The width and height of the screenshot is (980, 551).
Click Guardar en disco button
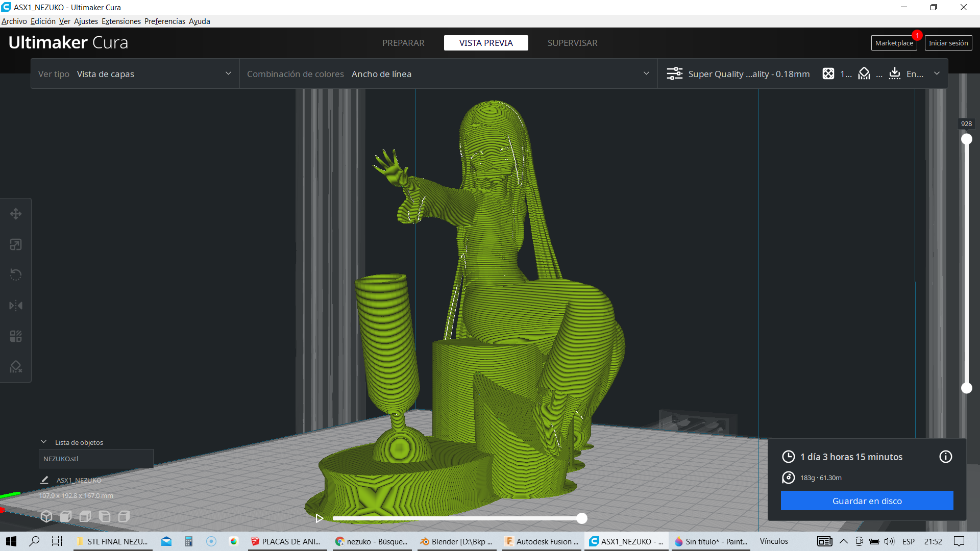coord(867,500)
